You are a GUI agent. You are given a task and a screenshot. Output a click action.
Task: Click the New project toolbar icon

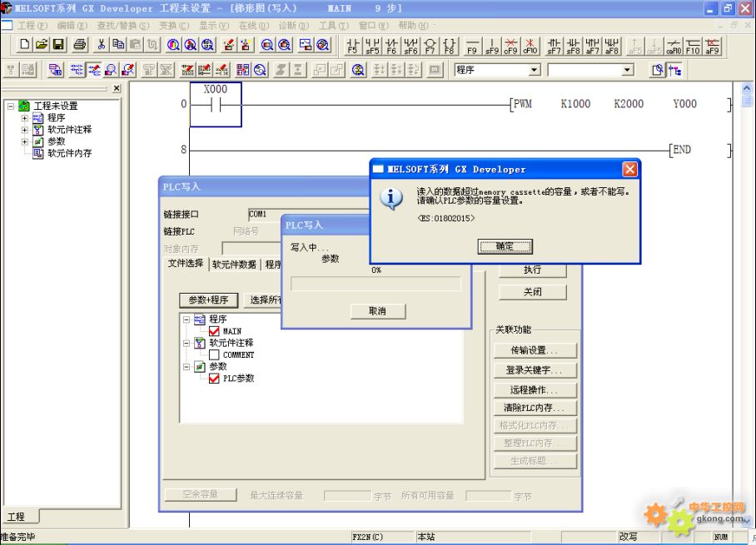pos(24,45)
